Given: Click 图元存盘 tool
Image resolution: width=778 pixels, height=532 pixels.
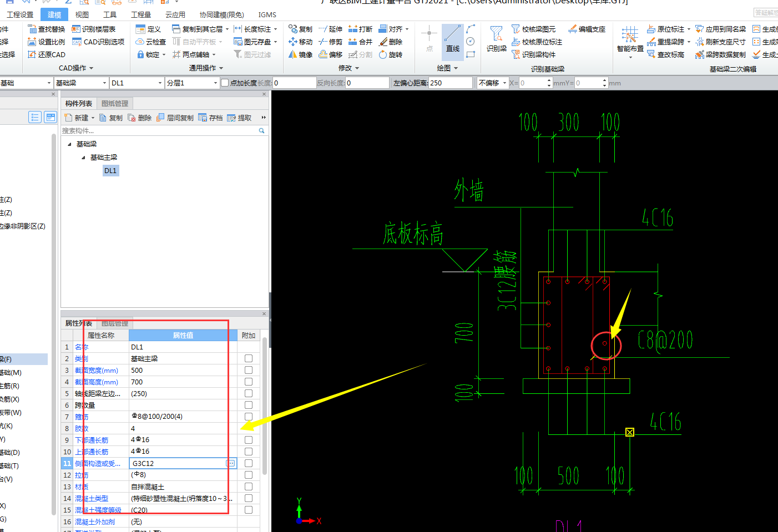Looking at the screenshot, I should [x=255, y=42].
